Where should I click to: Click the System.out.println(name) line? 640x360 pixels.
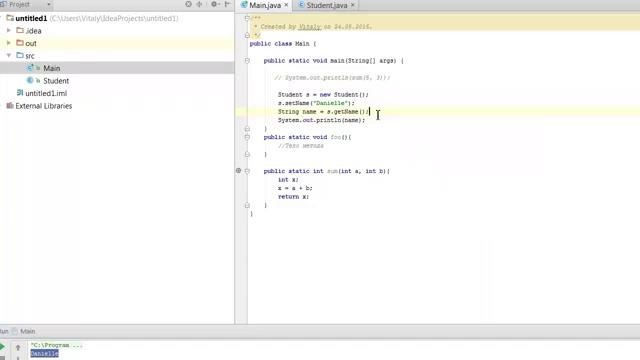[x=321, y=120]
